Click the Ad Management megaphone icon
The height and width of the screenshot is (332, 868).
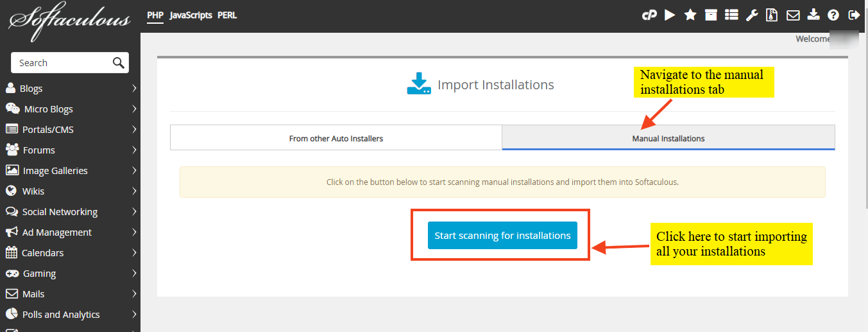click(12, 232)
